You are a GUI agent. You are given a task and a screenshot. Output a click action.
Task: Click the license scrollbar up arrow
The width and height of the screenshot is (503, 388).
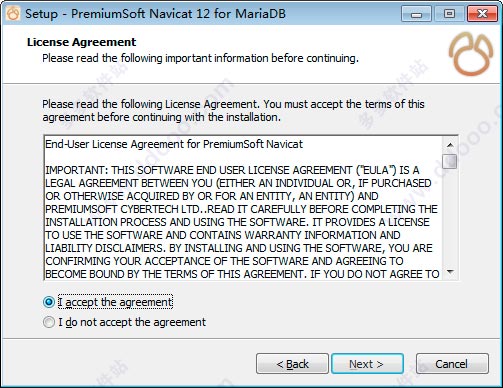click(450, 145)
